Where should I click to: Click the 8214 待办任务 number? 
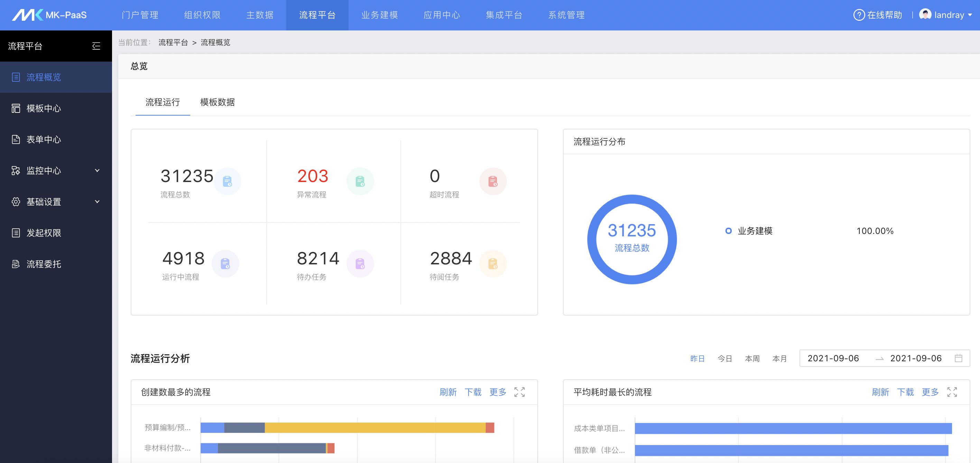pos(318,258)
